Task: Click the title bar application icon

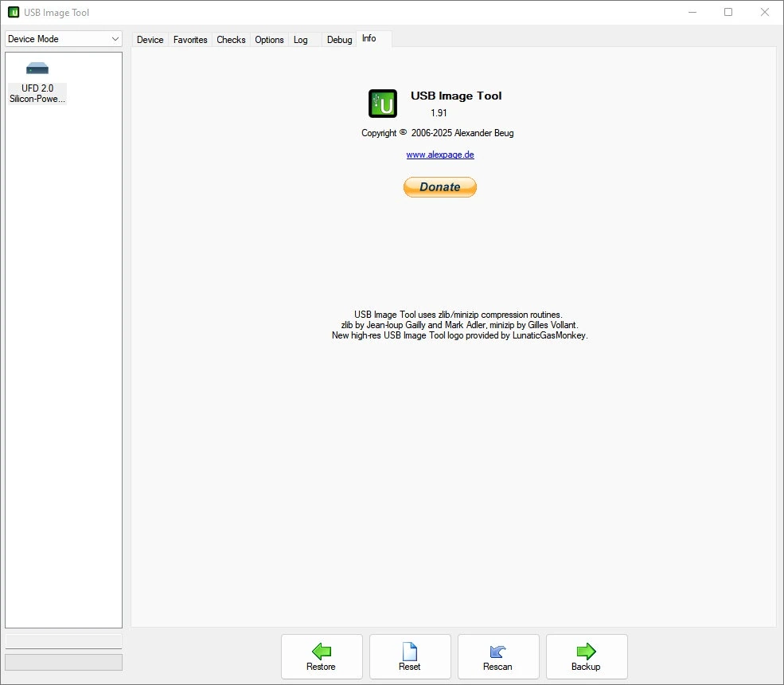Action: [14, 12]
